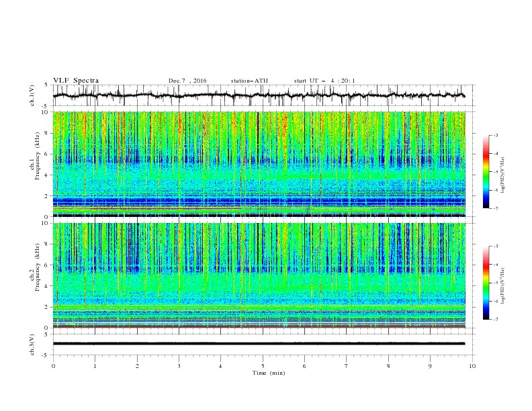
Task: Click the "-7" label on ch.2 colorbar
Action: pyautogui.click(x=496, y=319)
